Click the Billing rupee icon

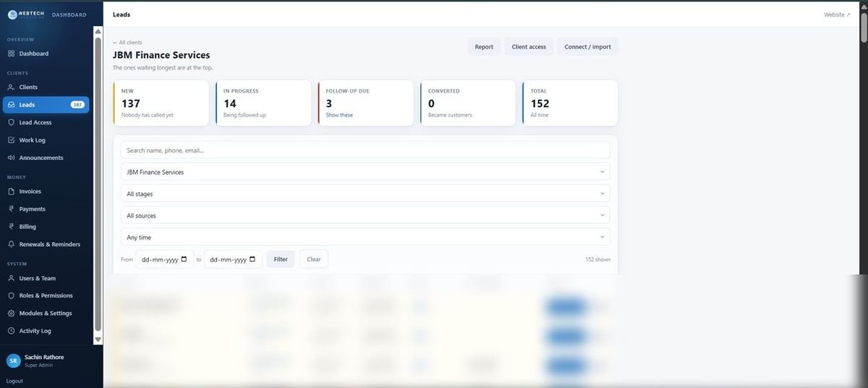11,227
